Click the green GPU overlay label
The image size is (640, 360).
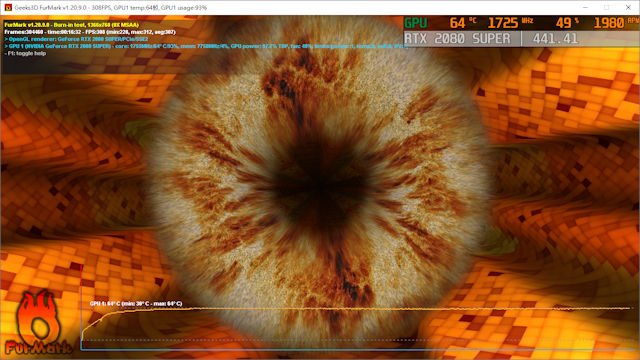click(416, 23)
